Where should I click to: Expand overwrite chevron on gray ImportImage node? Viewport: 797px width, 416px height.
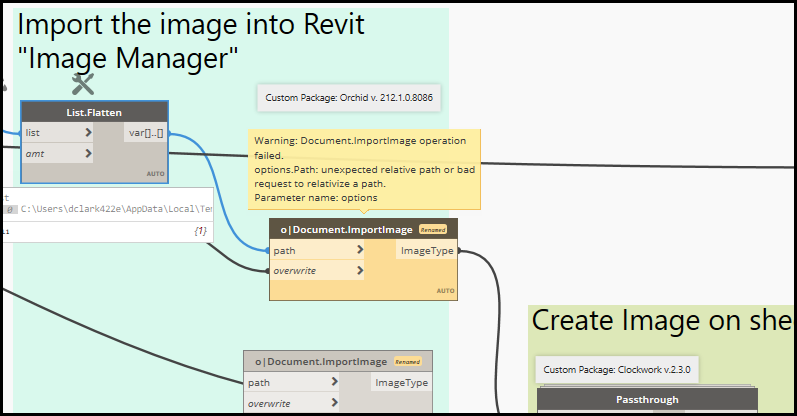(334, 403)
